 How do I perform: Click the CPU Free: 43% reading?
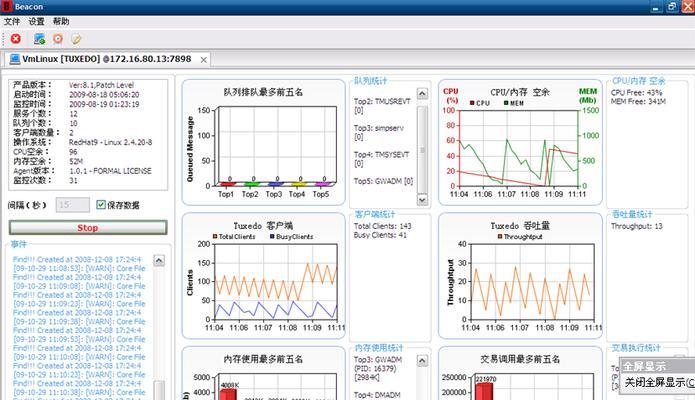636,93
